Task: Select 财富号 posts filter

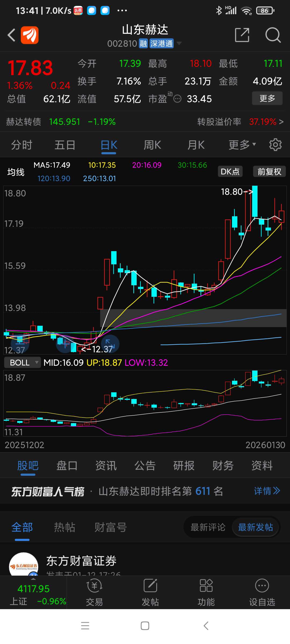Action: [111, 527]
